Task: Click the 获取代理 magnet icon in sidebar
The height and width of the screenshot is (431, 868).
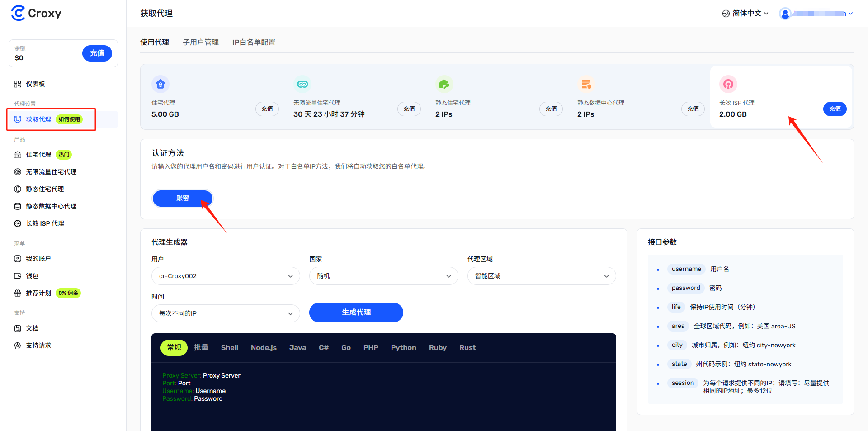Action: [18, 119]
